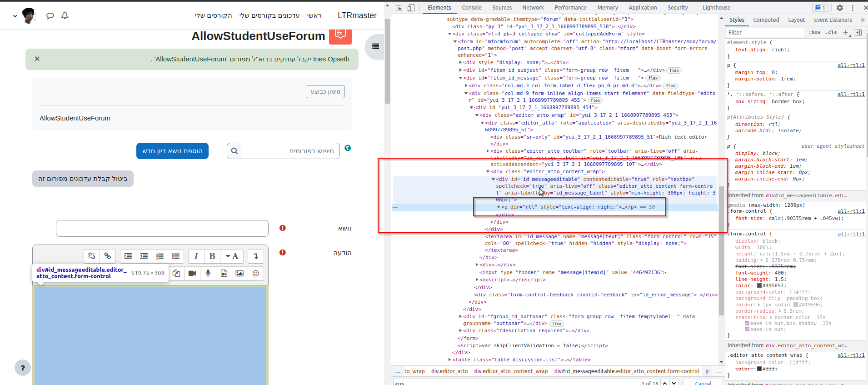The width and height of the screenshot is (868, 385).
Task: Expand the p dir=rtl element node
Action: (x=499, y=207)
